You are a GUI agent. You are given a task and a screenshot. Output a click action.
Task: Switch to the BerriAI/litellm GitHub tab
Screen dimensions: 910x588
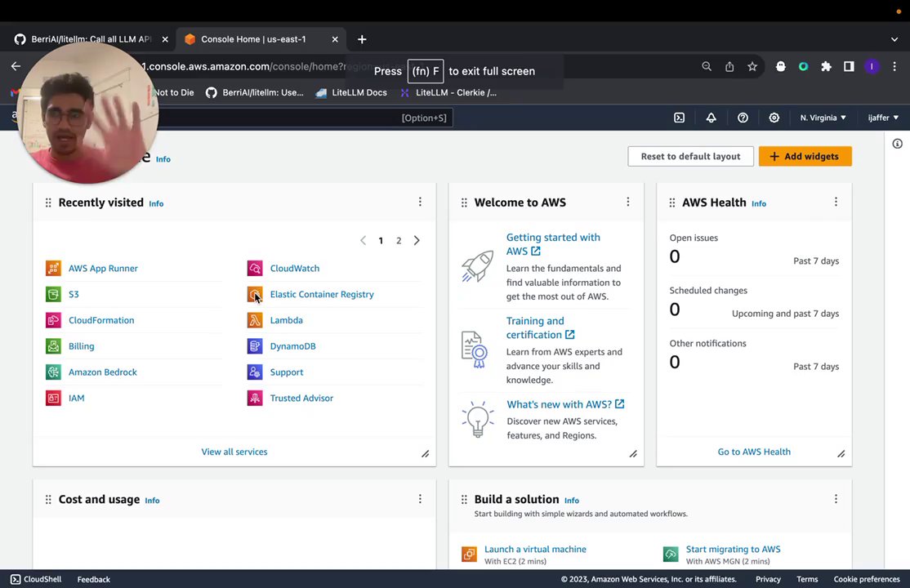[x=90, y=39]
